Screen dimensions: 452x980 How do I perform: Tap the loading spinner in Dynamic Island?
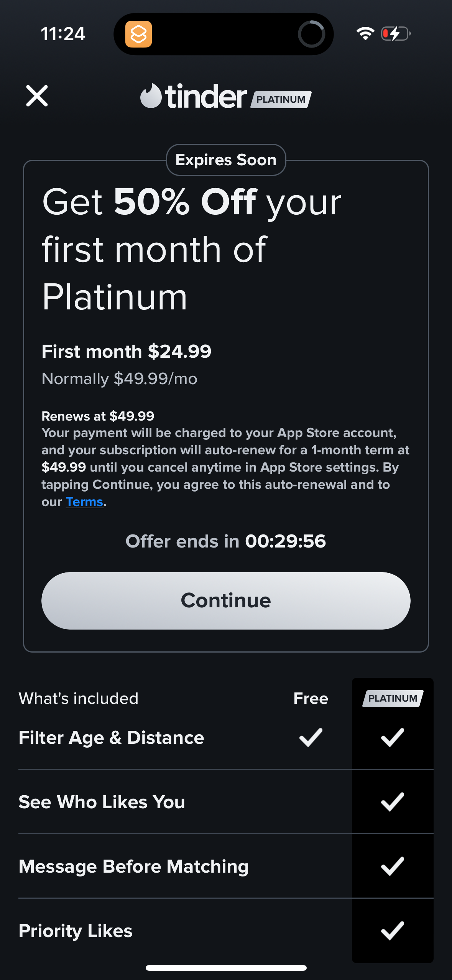coord(311,34)
